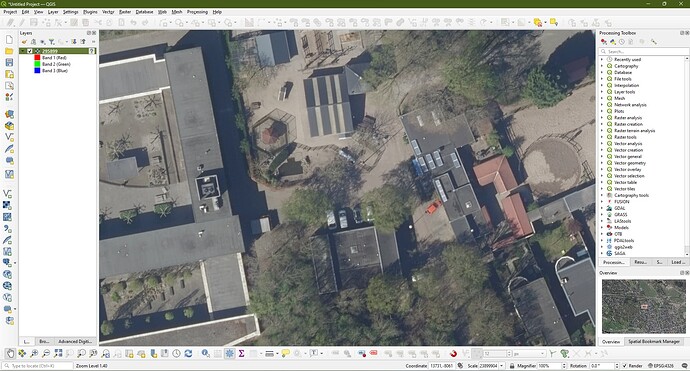Screen dimensions: 690x371
Task: Select the Pan Map hand tool
Action: pyautogui.click(x=10, y=353)
